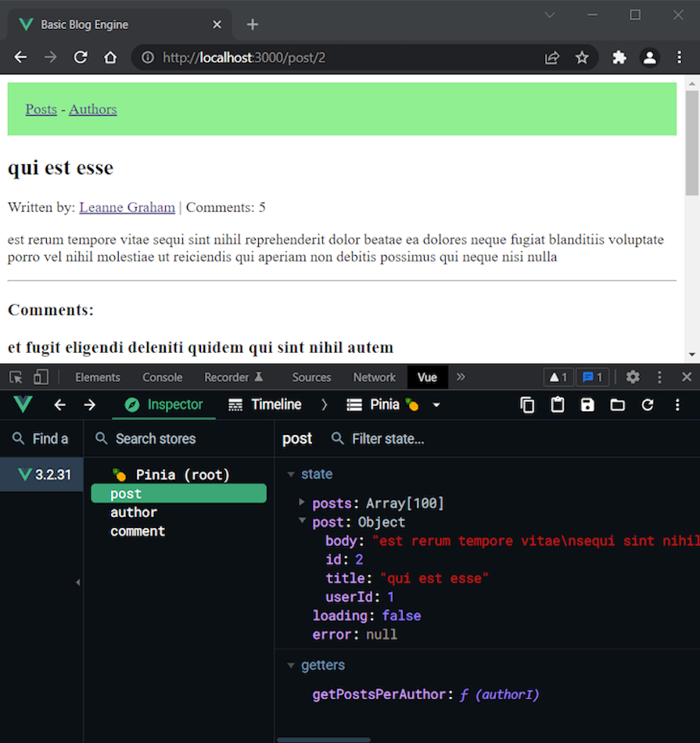Open the warnings indicator in Vue devtools
700x743 pixels.
coord(558,377)
